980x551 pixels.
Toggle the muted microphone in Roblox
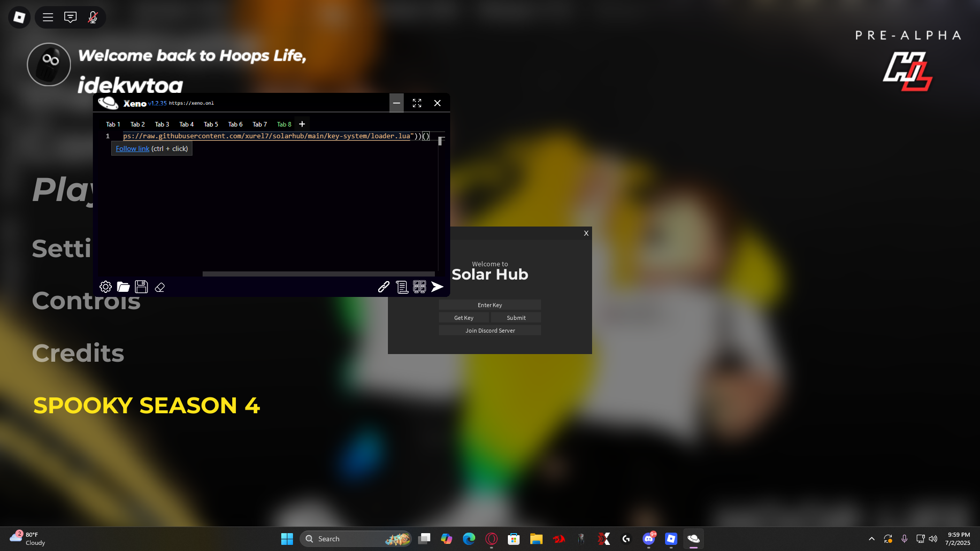[x=93, y=17]
